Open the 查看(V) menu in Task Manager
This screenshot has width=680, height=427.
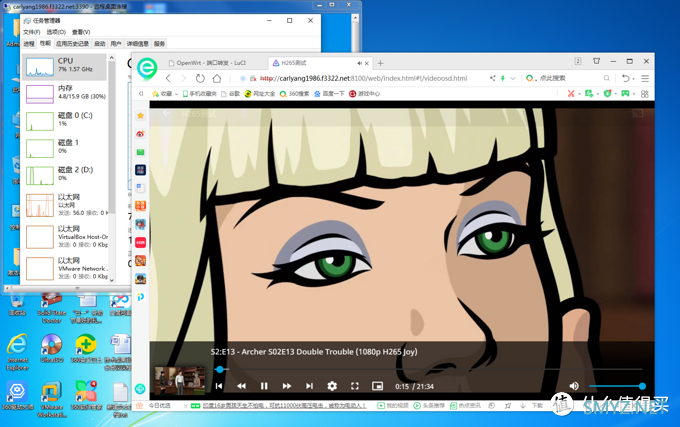pyautogui.click(x=81, y=32)
